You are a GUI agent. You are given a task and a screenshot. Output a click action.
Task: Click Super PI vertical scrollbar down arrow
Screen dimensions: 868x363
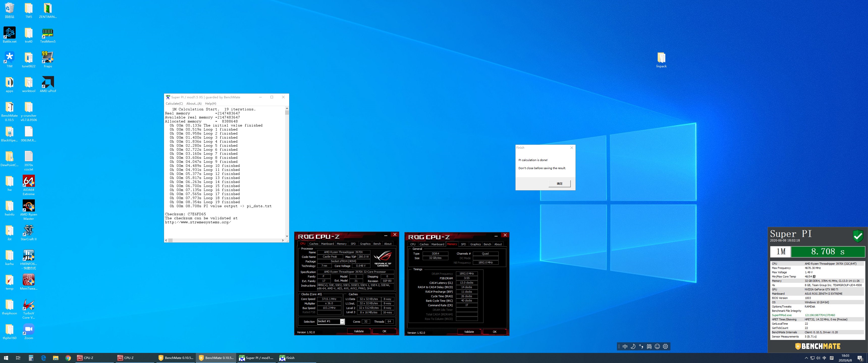287,236
